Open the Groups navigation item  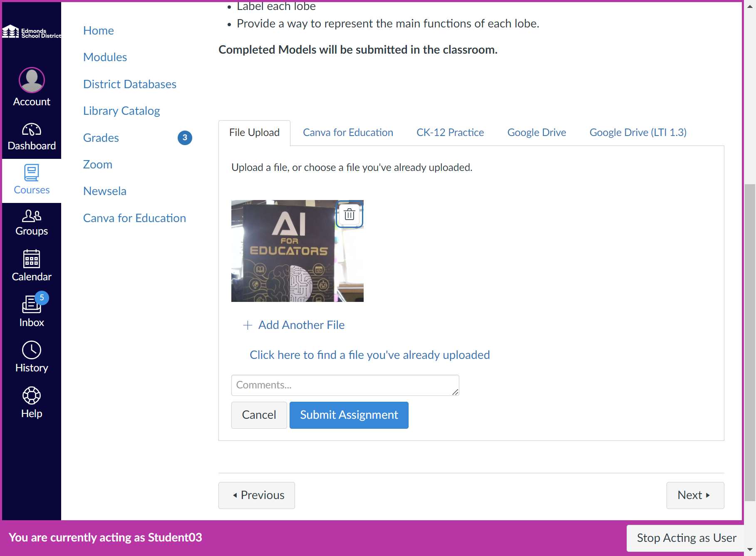32,223
